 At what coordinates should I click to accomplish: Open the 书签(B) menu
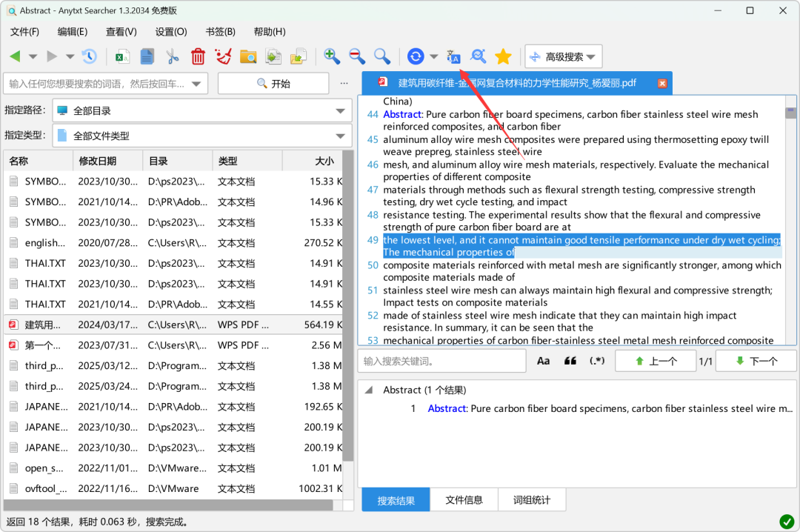221,32
